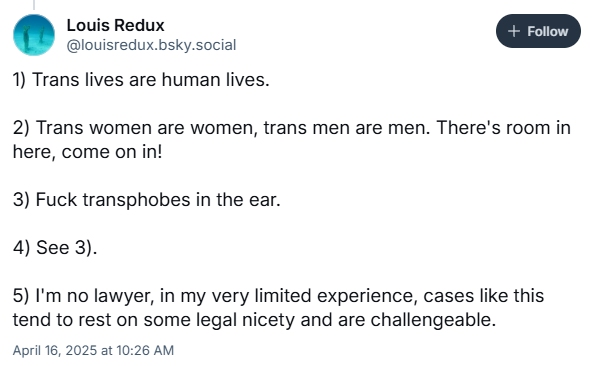Click the plus icon in Follow button

(514, 31)
